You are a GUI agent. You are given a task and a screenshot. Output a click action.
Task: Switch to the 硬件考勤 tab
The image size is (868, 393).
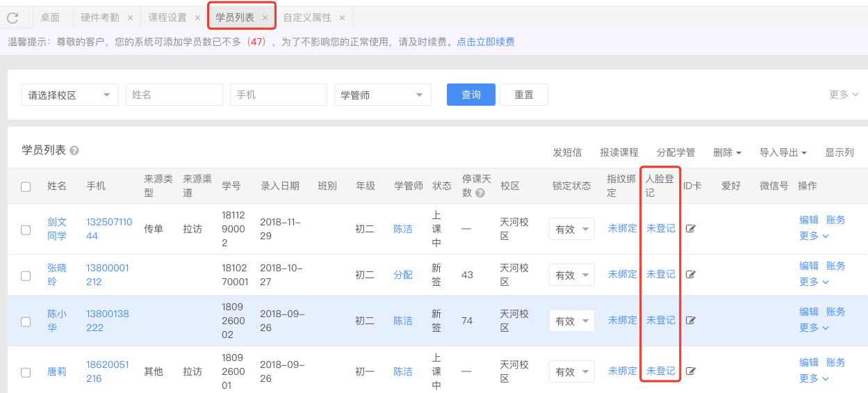100,18
